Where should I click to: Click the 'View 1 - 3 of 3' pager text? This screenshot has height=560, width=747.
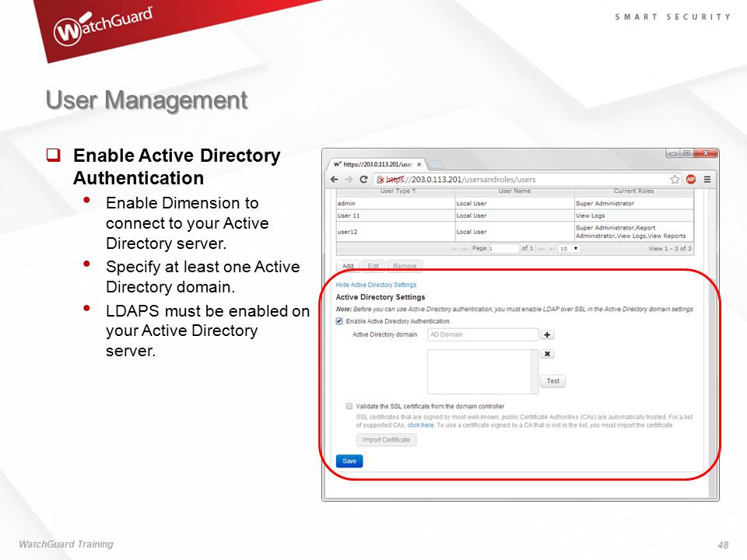click(x=669, y=249)
